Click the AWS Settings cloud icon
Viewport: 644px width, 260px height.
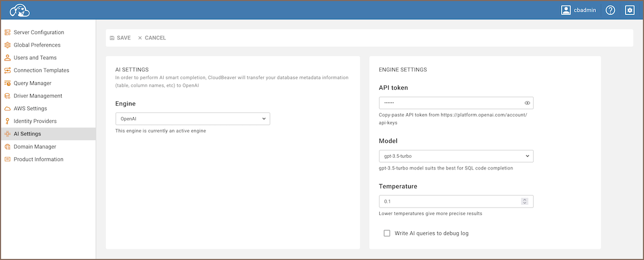click(7, 109)
